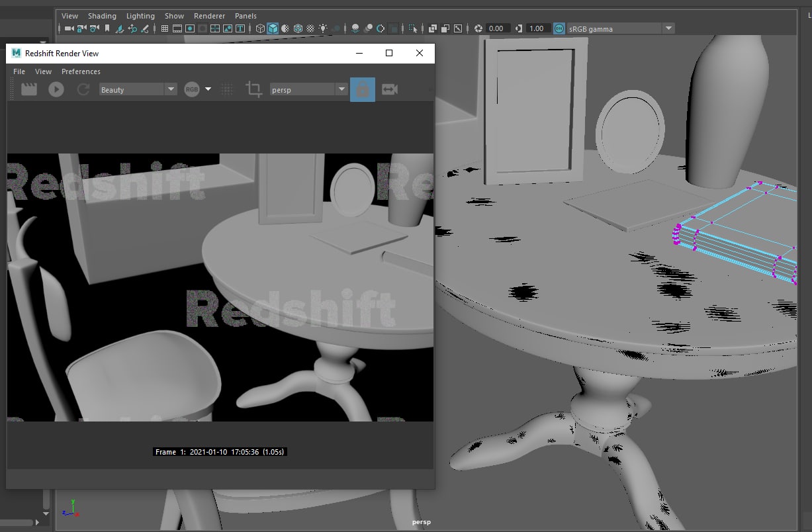The width and height of the screenshot is (812, 532).
Task: Toggle 2D Pan/Zoom icon
Action: (x=132, y=28)
